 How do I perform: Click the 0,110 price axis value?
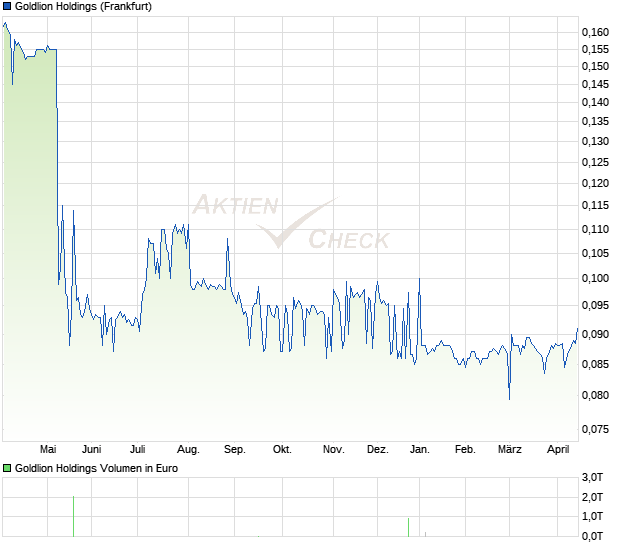595,229
